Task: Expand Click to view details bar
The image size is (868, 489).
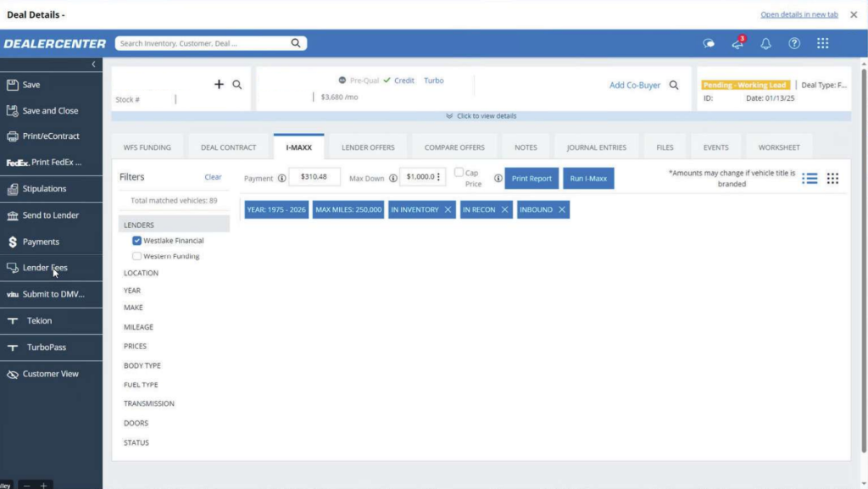Action: 481,116
